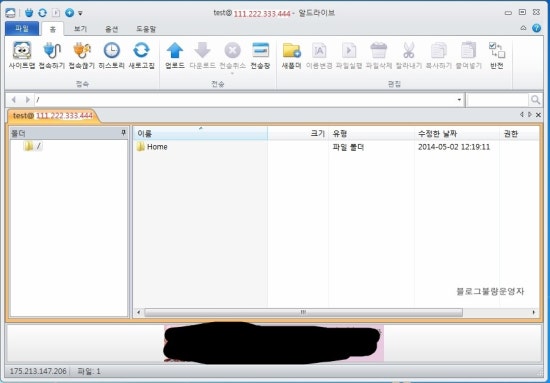Expand the address path dropdown
The height and width of the screenshot is (383, 550).
pos(459,100)
